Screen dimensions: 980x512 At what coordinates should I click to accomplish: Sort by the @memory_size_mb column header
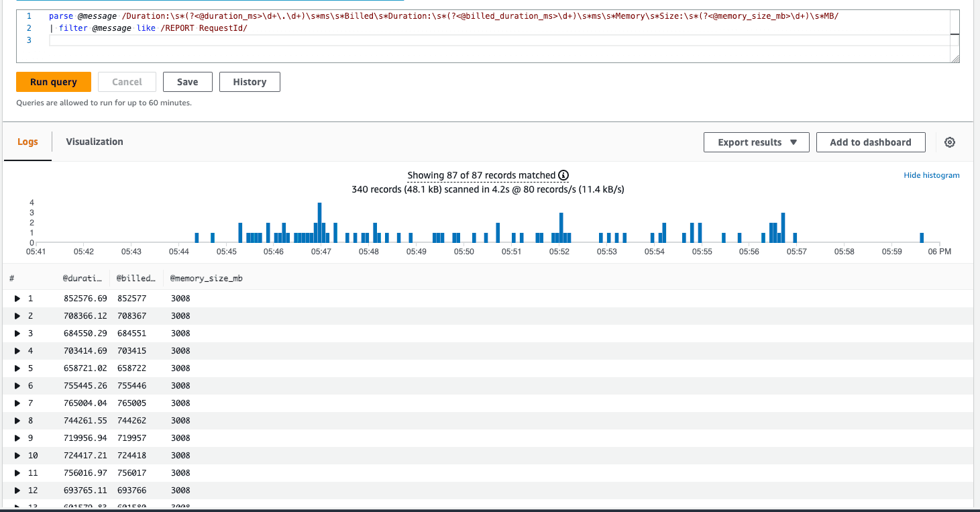pos(206,278)
